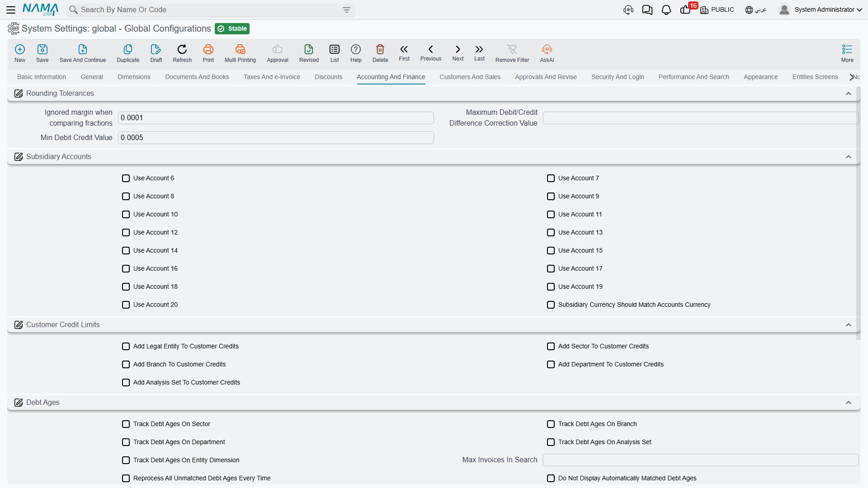Viewport: 868px width, 488px height.
Task: Collapse the Rounding Tolerances section
Action: 849,94
